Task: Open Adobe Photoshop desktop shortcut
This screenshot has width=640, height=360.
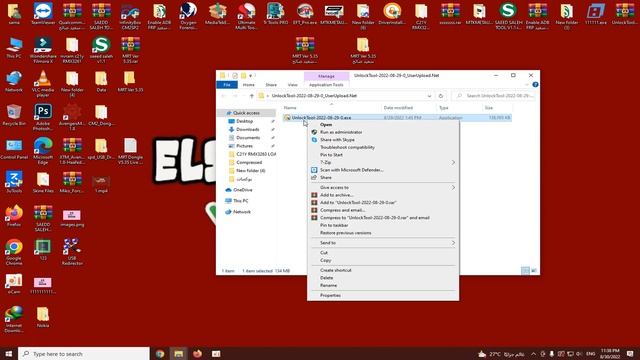Action: point(43,117)
